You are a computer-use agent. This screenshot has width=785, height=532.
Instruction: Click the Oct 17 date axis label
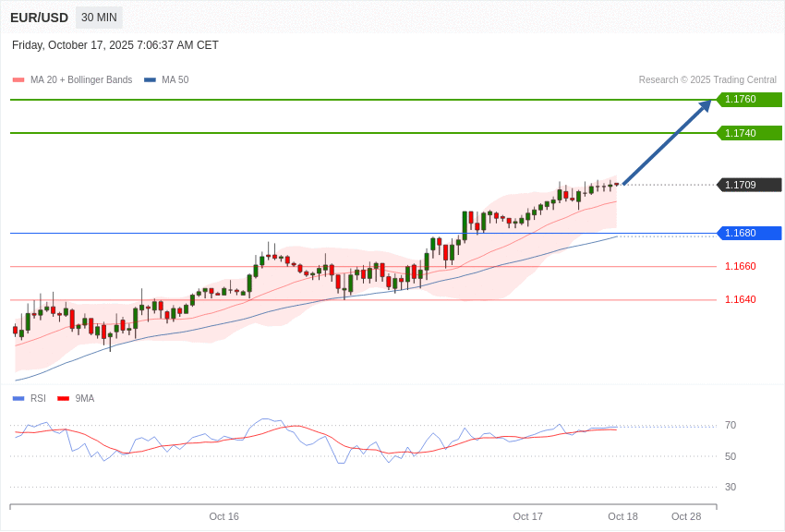(x=527, y=516)
